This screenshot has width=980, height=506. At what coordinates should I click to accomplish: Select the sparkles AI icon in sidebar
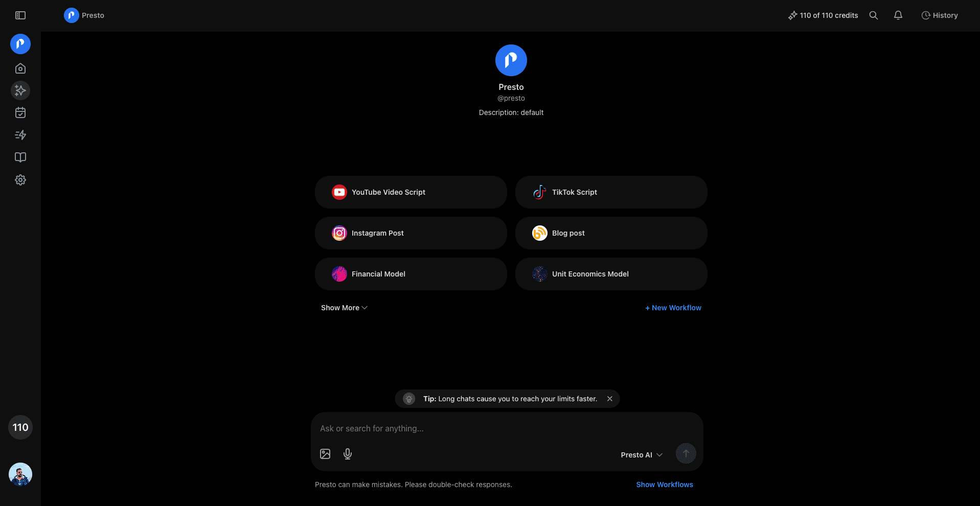click(20, 90)
